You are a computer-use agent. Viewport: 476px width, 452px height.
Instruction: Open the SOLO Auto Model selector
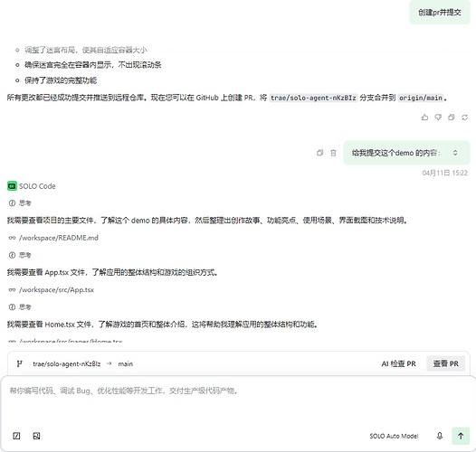click(394, 436)
